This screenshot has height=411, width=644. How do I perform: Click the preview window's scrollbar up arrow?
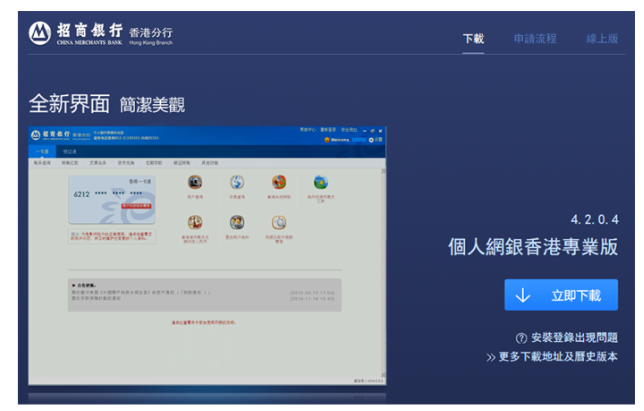point(384,171)
